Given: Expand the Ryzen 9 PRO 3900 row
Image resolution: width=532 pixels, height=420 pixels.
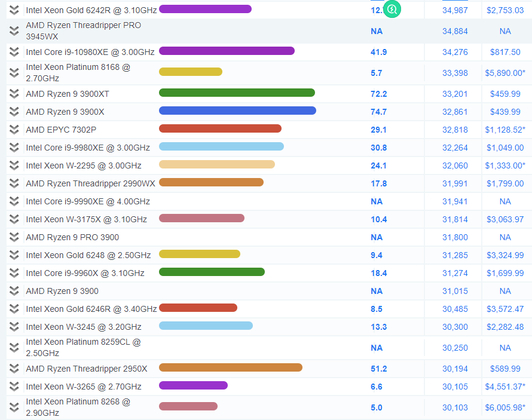Looking at the screenshot, I should (x=14, y=237).
